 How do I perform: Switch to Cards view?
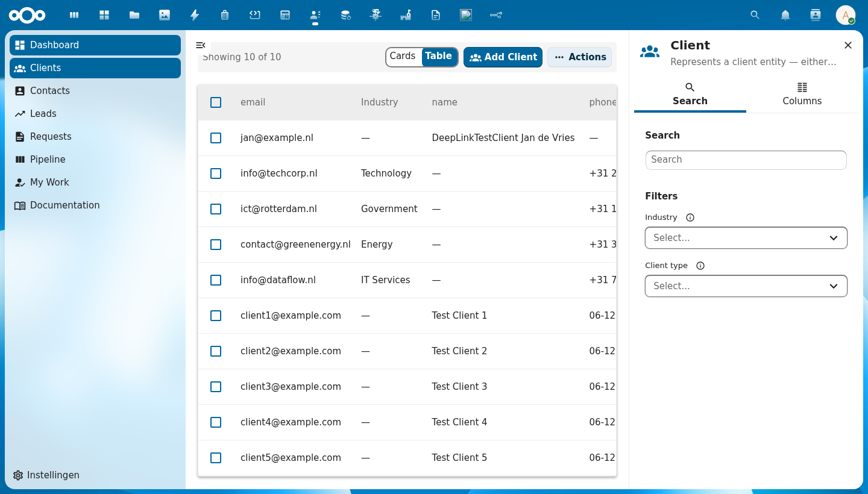(x=403, y=56)
